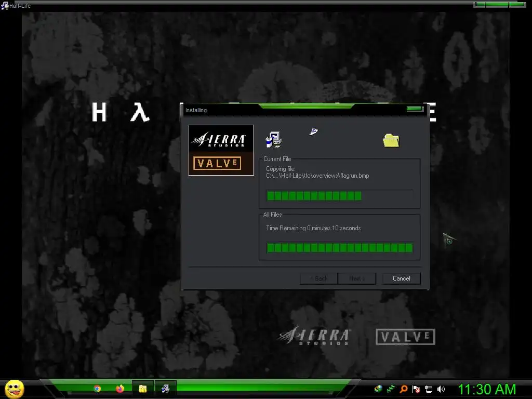The height and width of the screenshot is (399, 532).
Task: Open the smiley face Start button
Action: tap(15, 389)
